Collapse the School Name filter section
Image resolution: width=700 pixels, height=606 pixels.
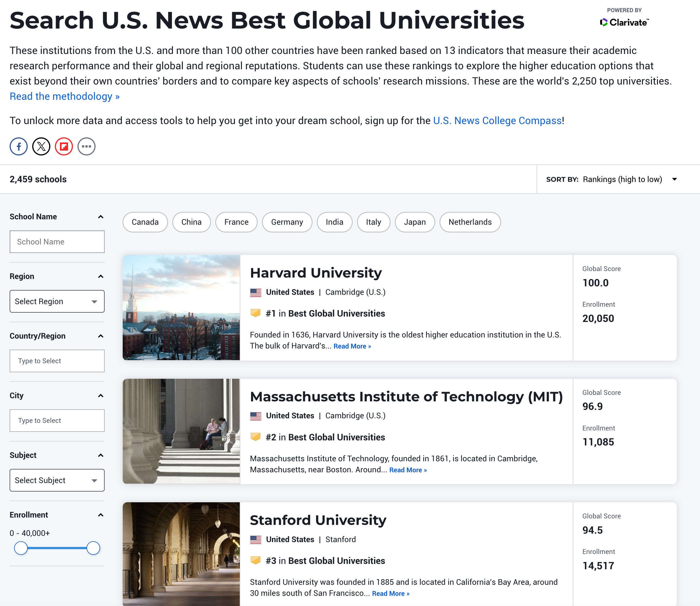point(100,217)
